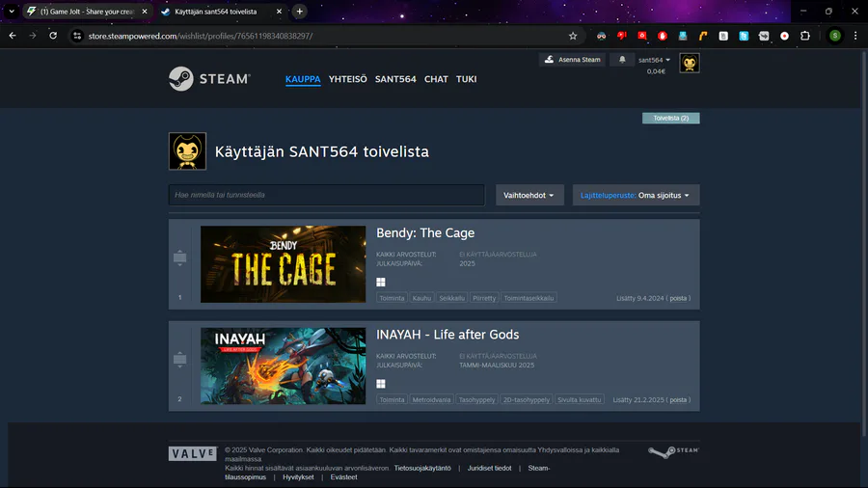Click wishlist search input field
Viewport: 868px width, 488px height.
point(327,195)
